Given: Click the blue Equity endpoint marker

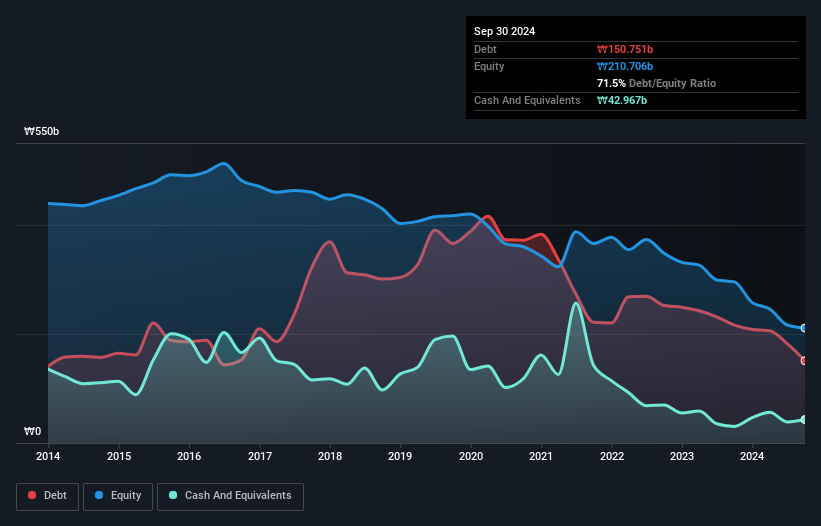Looking at the screenshot, I should [x=804, y=328].
